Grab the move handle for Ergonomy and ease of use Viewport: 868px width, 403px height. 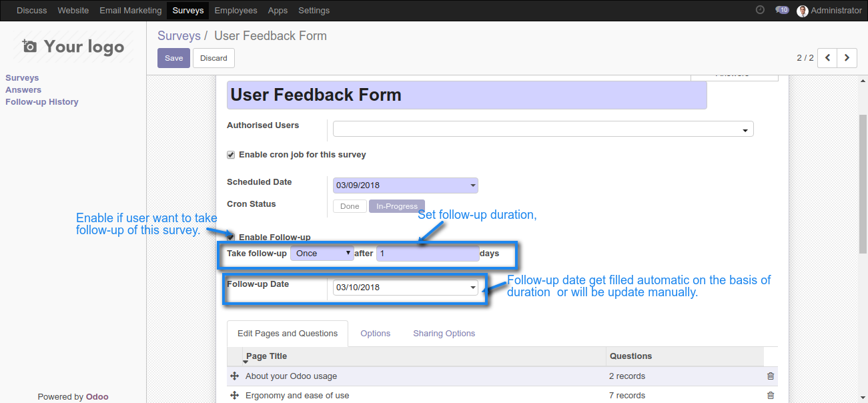[234, 396]
